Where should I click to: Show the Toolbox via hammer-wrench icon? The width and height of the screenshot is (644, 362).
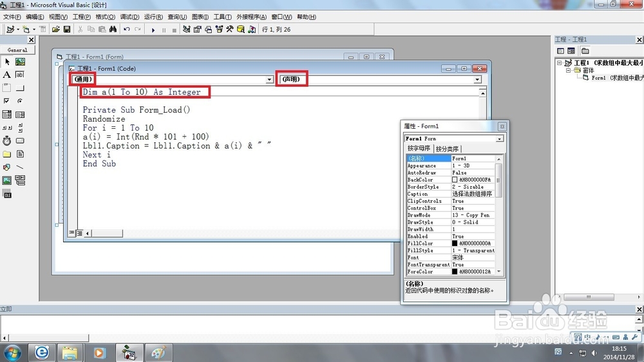[x=230, y=29]
